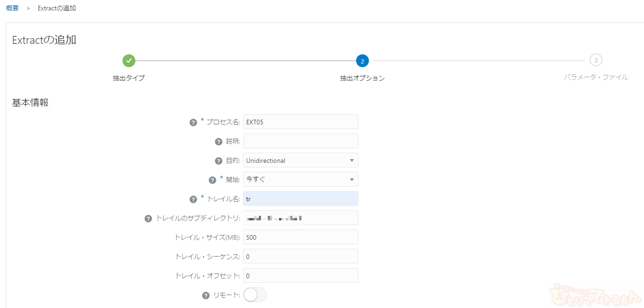Click help icon next to 目的 label
The height and width of the screenshot is (308, 644).
point(219,161)
